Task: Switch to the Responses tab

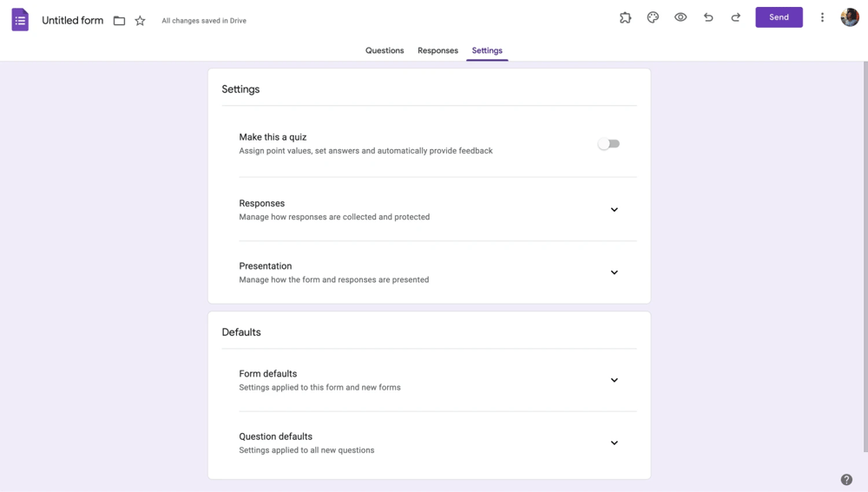Action: click(437, 50)
